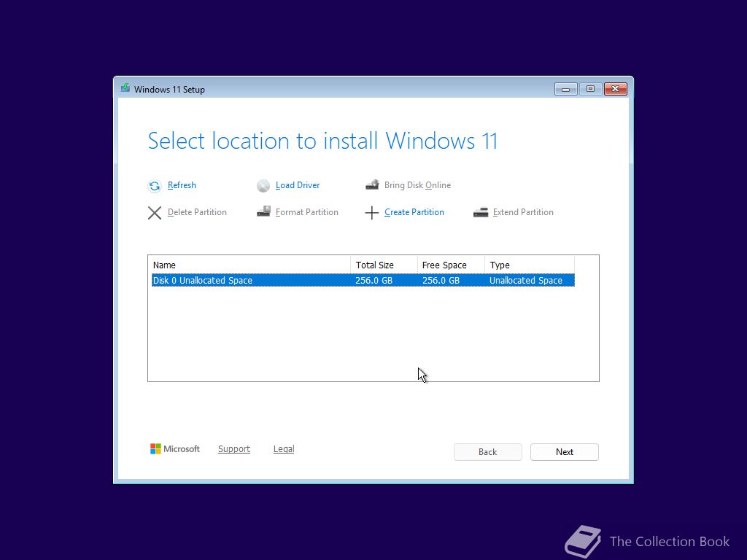Maximize the Windows 11 Setup window
747x560 pixels.
(x=591, y=89)
